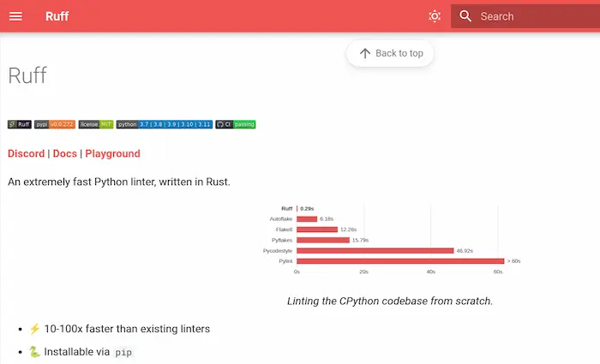This screenshot has width=600, height=364.
Task: Click the linter benchmark chart image
Action: pos(390,240)
